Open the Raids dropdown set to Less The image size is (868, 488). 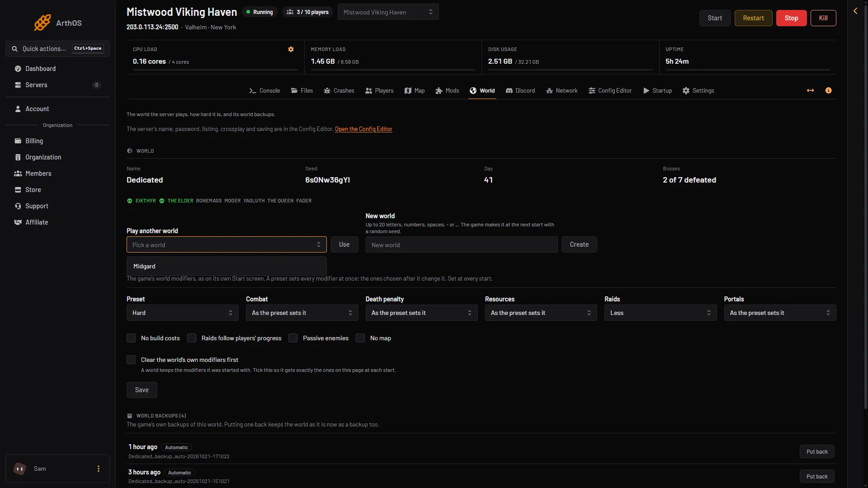[x=660, y=313]
